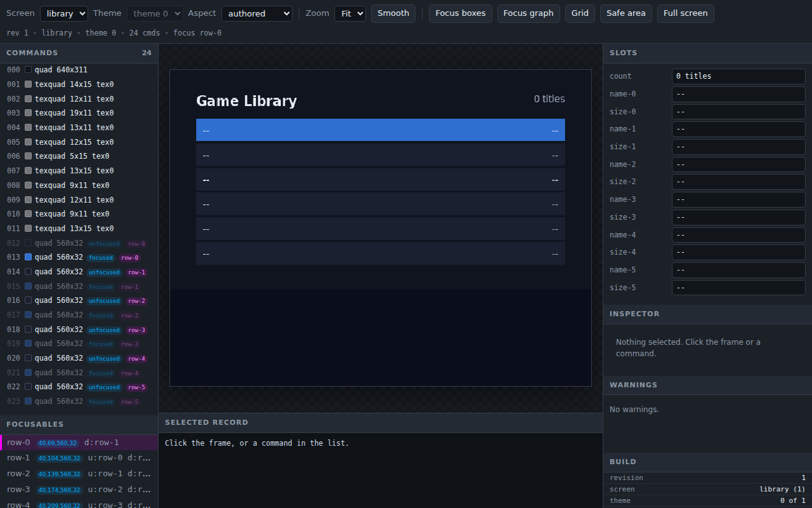812x508 pixels.
Task: Open the Screen dropdown showing library
Action: tap(64, 13)
